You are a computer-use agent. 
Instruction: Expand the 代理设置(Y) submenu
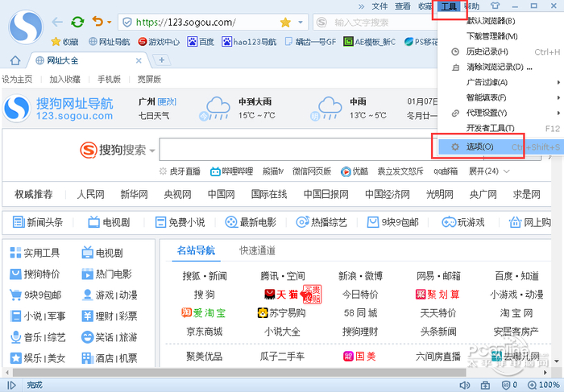click(500, 113)
